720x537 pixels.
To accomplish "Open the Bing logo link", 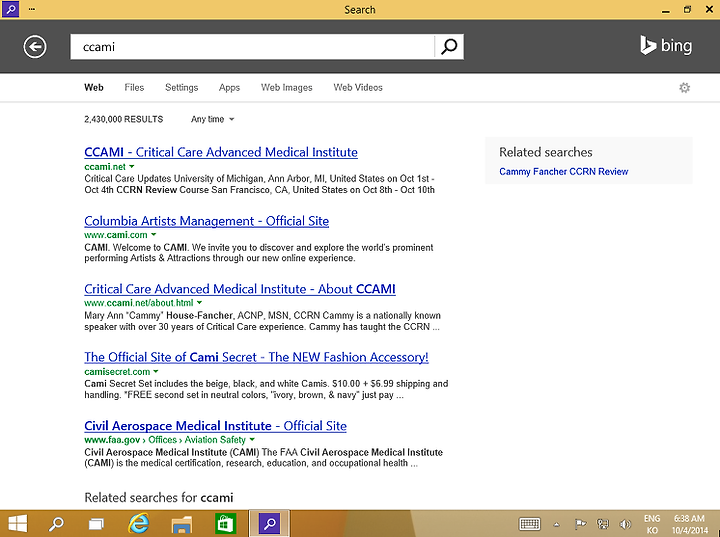I will (666, 45).
